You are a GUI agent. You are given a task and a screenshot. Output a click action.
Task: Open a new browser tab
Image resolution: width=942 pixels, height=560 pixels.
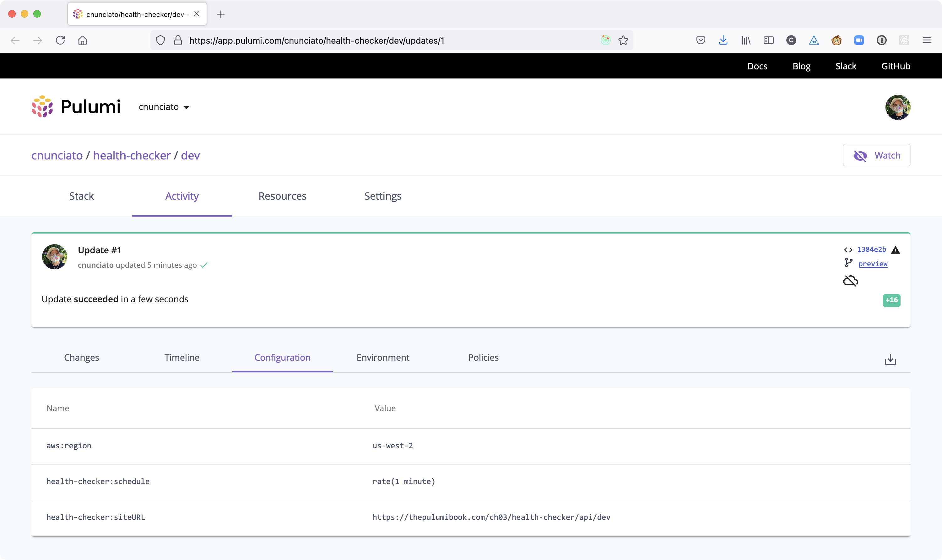[x=221, y=14]
